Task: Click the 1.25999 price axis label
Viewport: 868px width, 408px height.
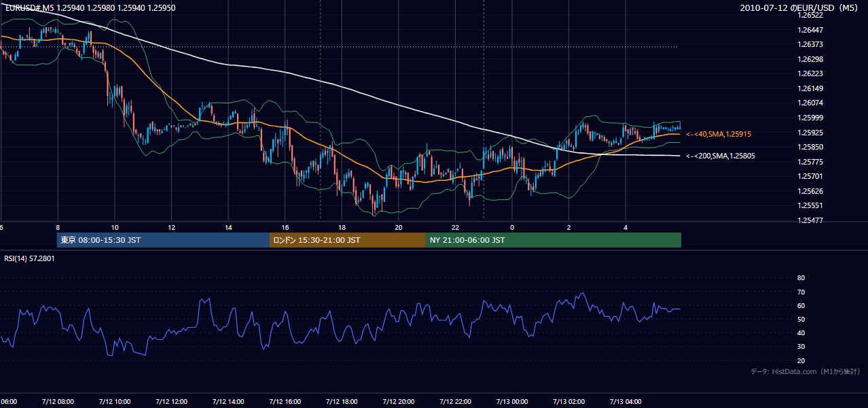Action: (x=811, y=118)
